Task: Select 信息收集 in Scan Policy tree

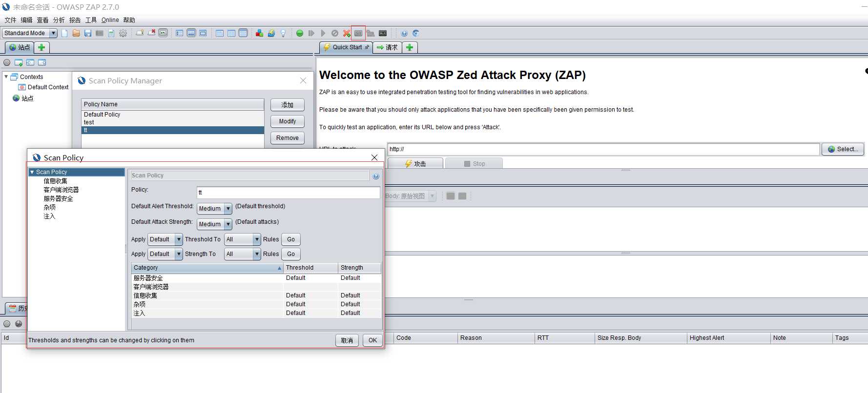Action: 56,181
